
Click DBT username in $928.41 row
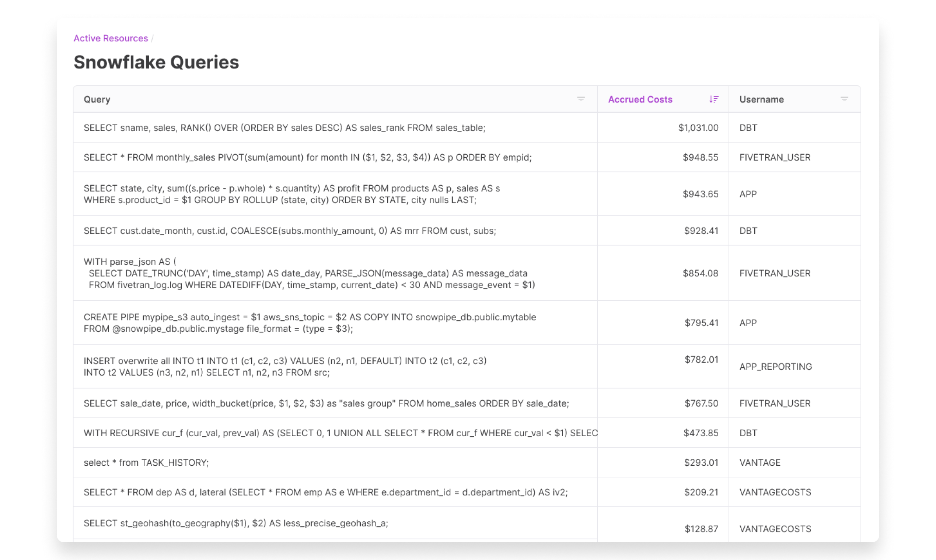coord(748,231)
